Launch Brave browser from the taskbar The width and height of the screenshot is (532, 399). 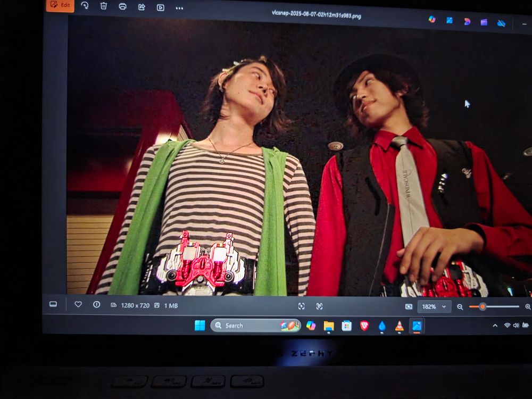[x=364, y=326]
